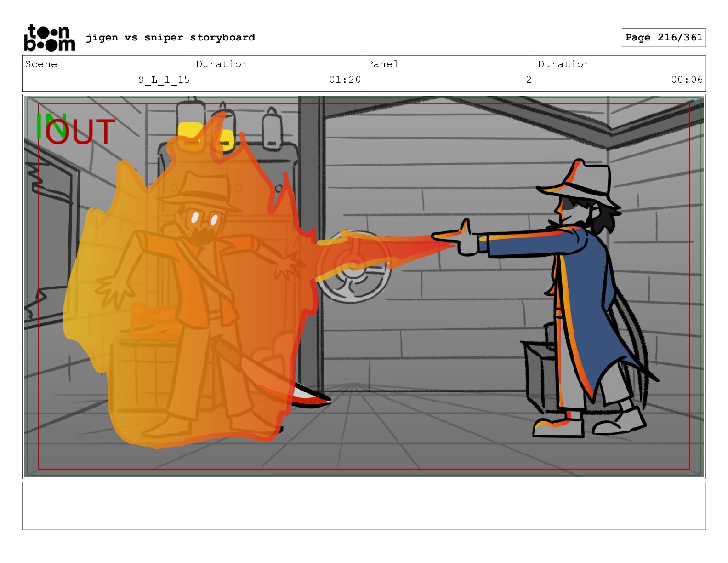The width and height of the screenshot is (728, 563).
Task: Select the scene duration value "01:20"
Action: tap(345, 80)
